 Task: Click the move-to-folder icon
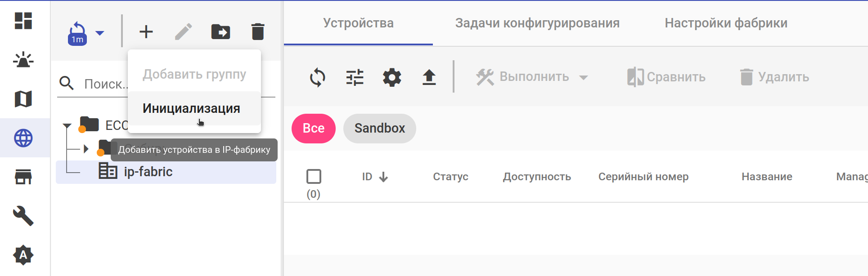[220, 32]
